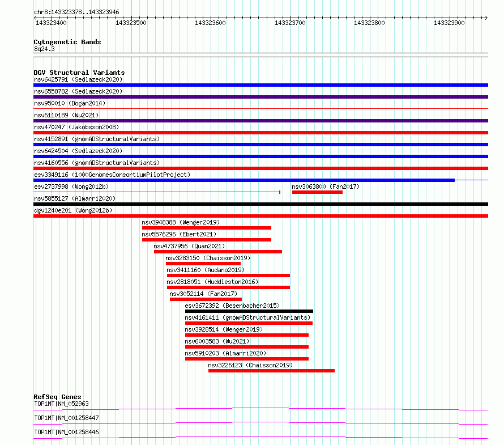Viewport: 504px width, 445px height.
Task: Click the DGV Structural Variants track title
Action: pos(79,73)
